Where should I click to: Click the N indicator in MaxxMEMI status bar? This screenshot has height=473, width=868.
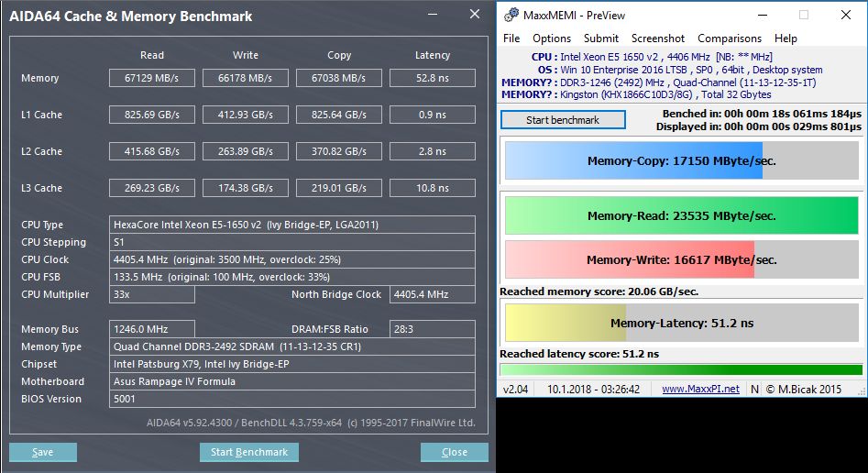754,389
